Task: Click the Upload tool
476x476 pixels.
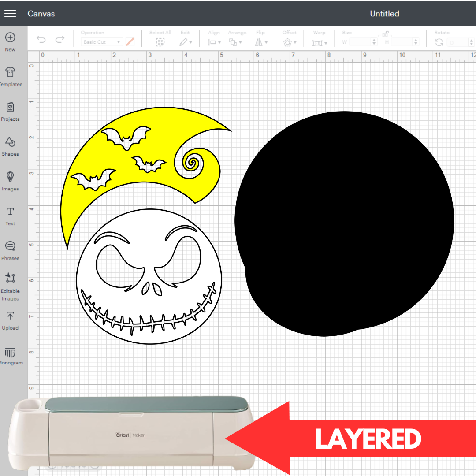Action: point(10,320)
